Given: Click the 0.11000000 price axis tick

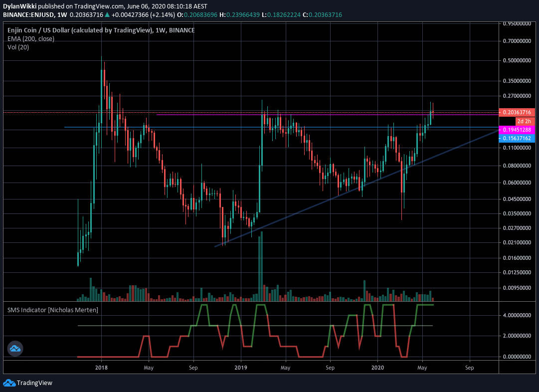Looking at the screenshot, I should [517, 148].
